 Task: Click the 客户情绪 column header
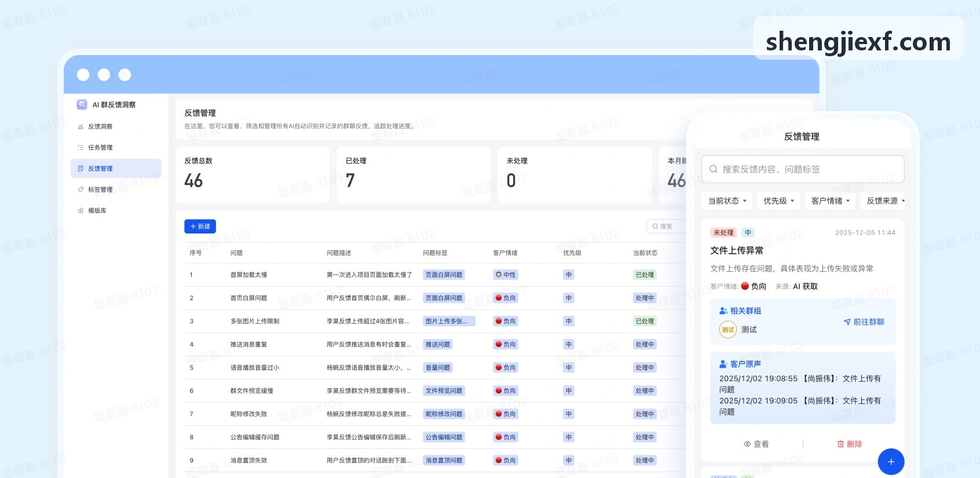505,253
